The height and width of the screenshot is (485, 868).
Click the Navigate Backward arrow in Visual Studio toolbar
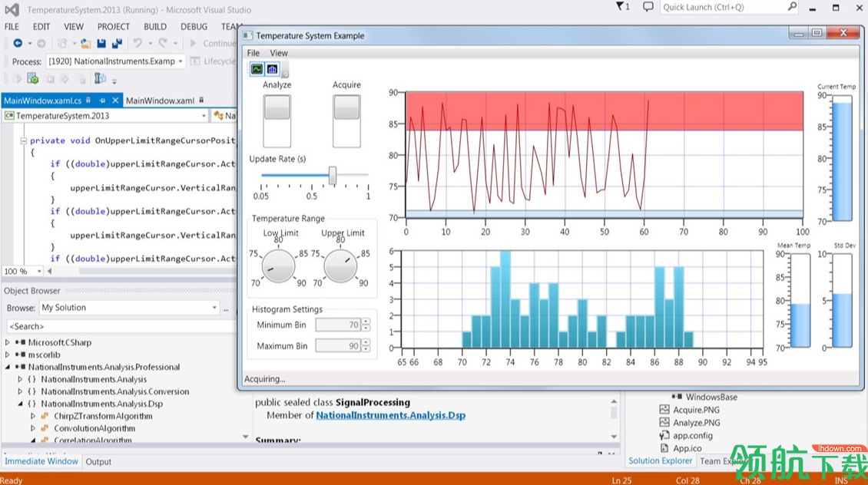18,43
